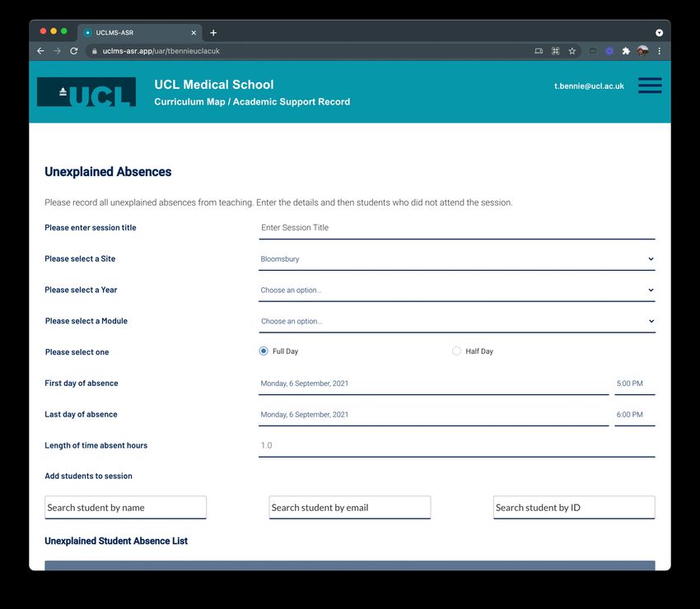Click the UCL Medical School title
Image resolution: width=700 pixels, height=609 pixels.
click(x=214, y=84)
